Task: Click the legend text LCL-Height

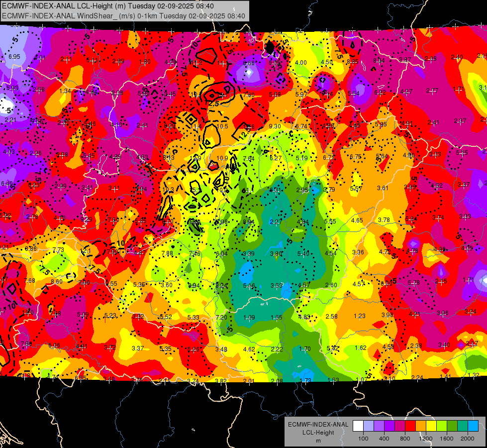Action: 318,433
